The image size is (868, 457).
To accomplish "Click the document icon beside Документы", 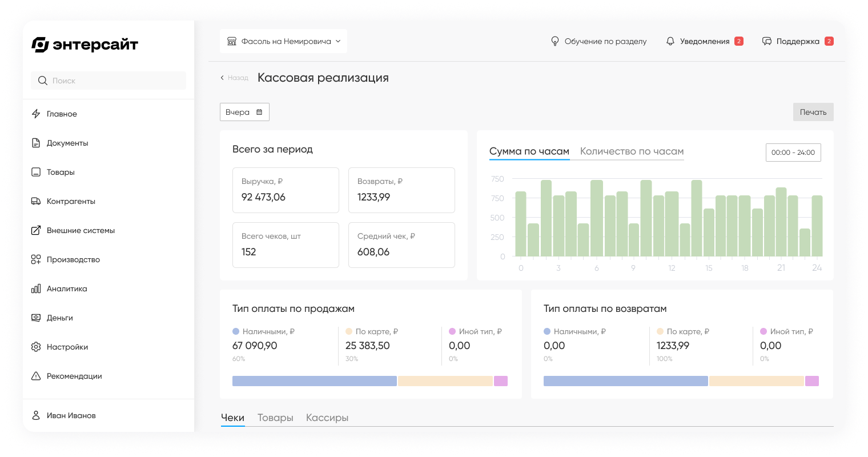I will coord(36,143).
